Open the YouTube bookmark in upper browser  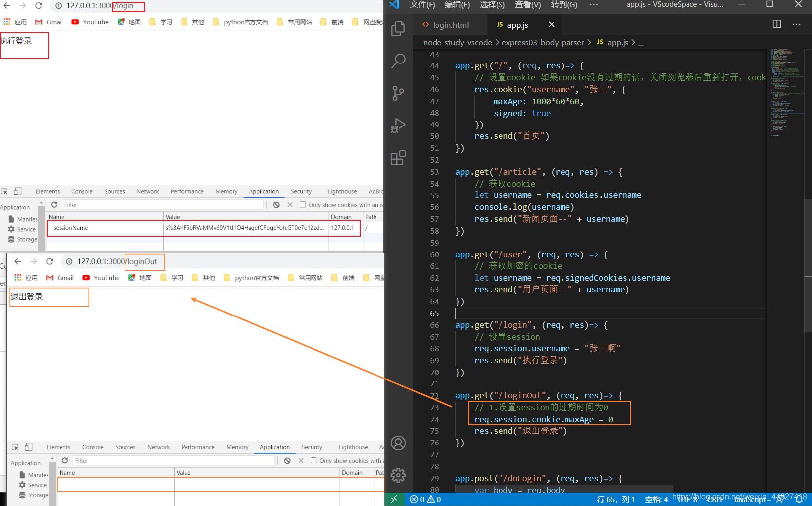coord(90,22)
